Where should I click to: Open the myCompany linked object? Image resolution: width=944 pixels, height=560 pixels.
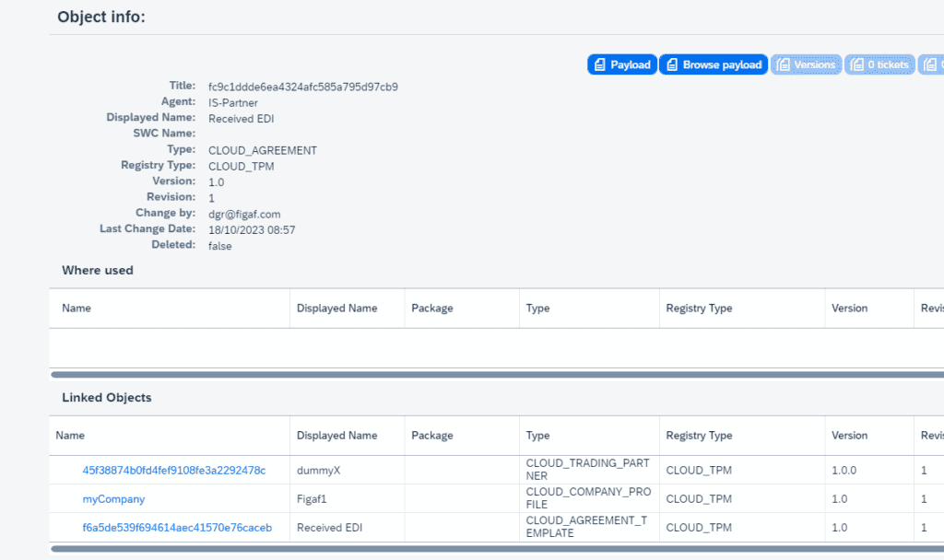pyautogui.click(x=113, y=499)
